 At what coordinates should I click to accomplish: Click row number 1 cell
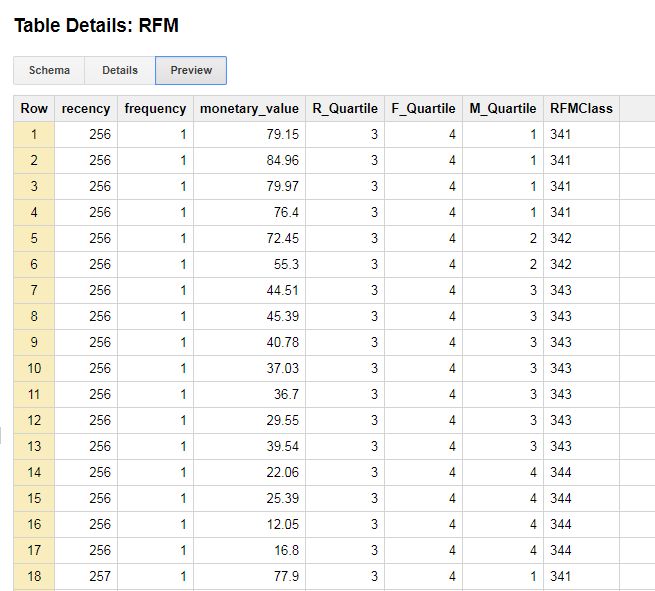click(x=34, y=134)
